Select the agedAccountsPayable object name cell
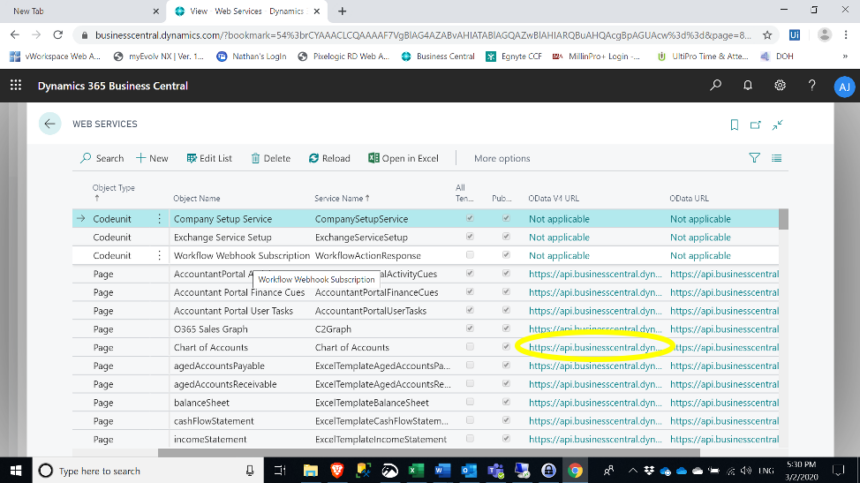Image resolution: width=860 pixels, height=483 pixels. 219,366
